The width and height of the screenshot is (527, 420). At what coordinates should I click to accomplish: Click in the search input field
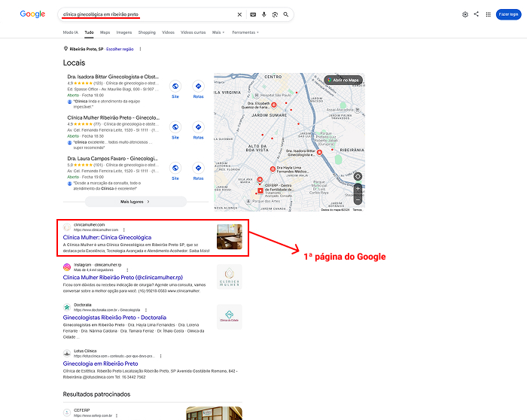pyautogui.click(x=148, y=14)
